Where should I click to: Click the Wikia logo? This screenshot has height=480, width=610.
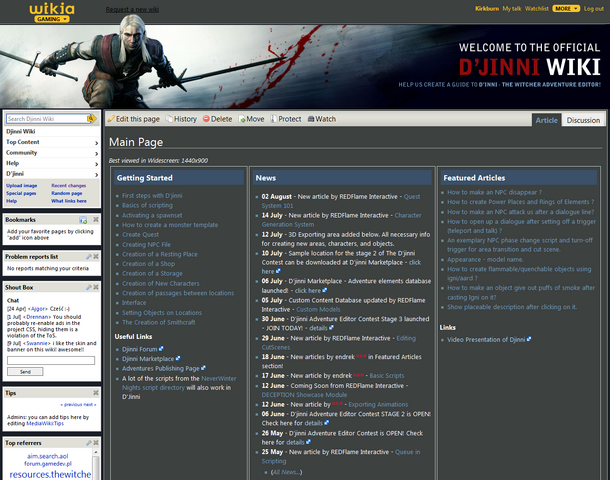click(x=52, y=9)
